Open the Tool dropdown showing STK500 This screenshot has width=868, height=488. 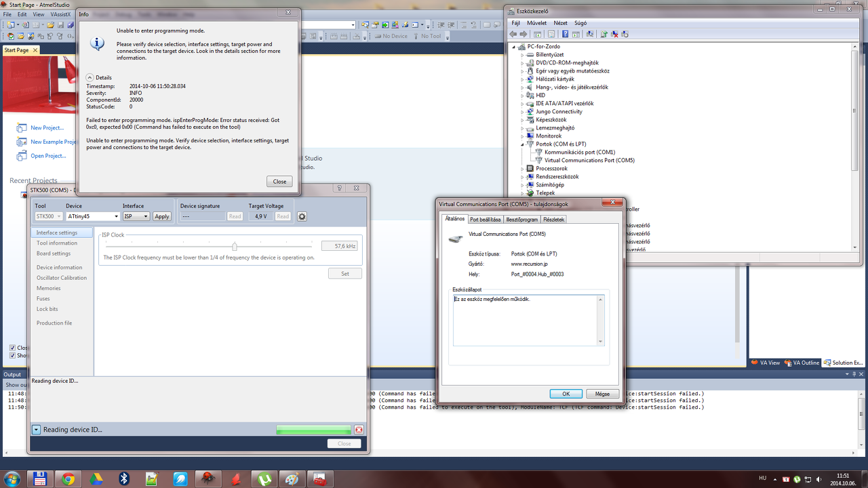click(x=49, y=216)
